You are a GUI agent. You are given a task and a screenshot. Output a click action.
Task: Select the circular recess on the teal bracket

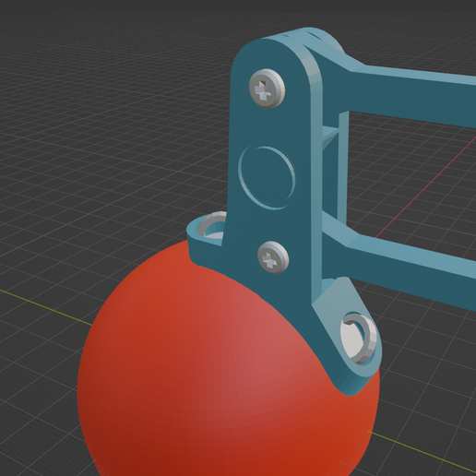(267, 178)
